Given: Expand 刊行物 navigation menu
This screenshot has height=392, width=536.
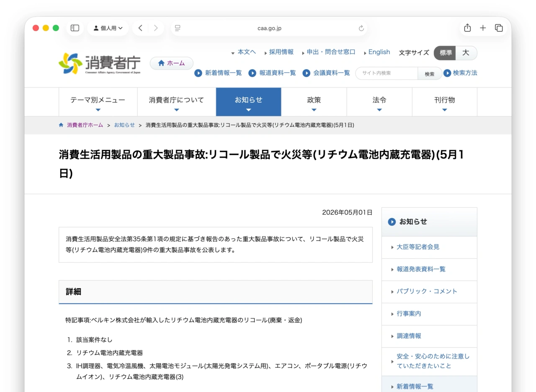Looking at the screenshot, I should [x=444, y=102].
